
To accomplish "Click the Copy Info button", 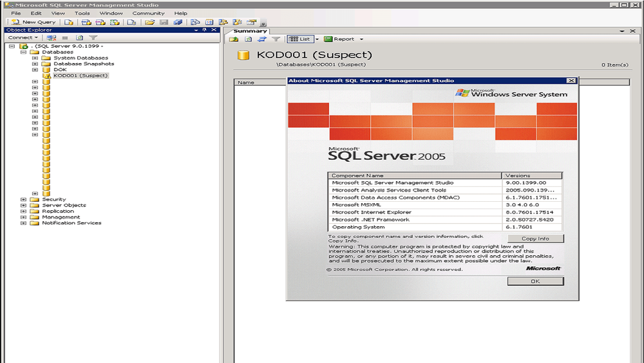I will tap(535, 239).
